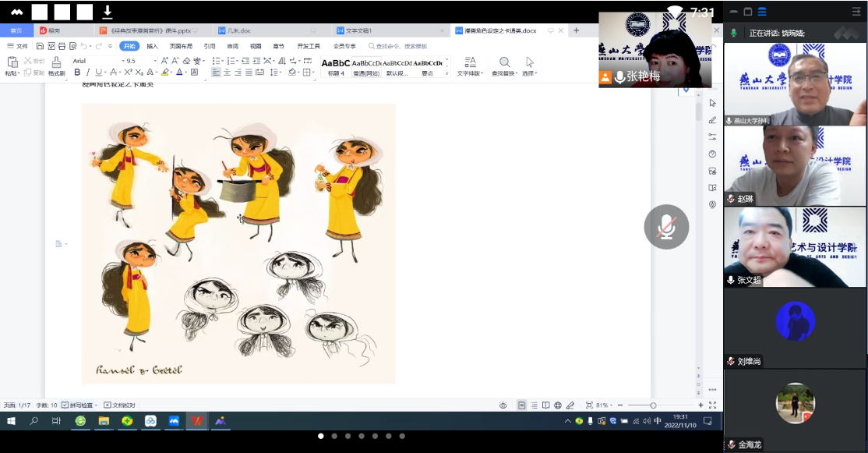Click the pen annotation icon in right sidebar
The image size is (868, 453).
pos(712,120)
